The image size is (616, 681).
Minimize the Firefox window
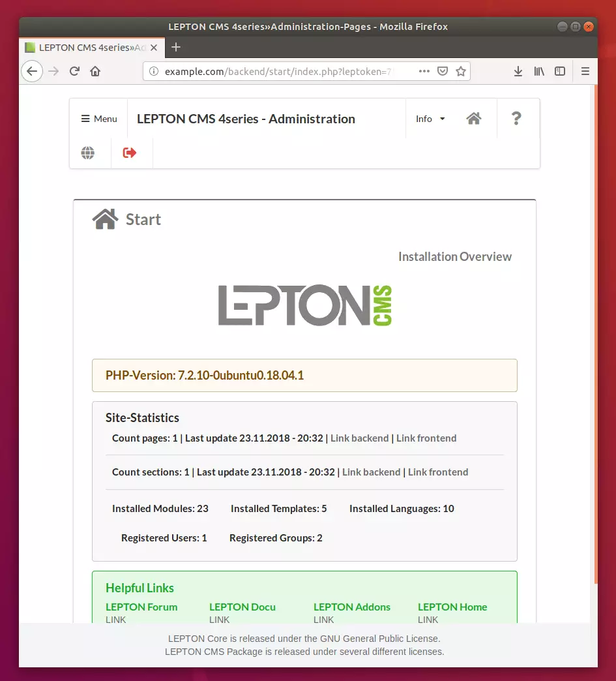562,27
